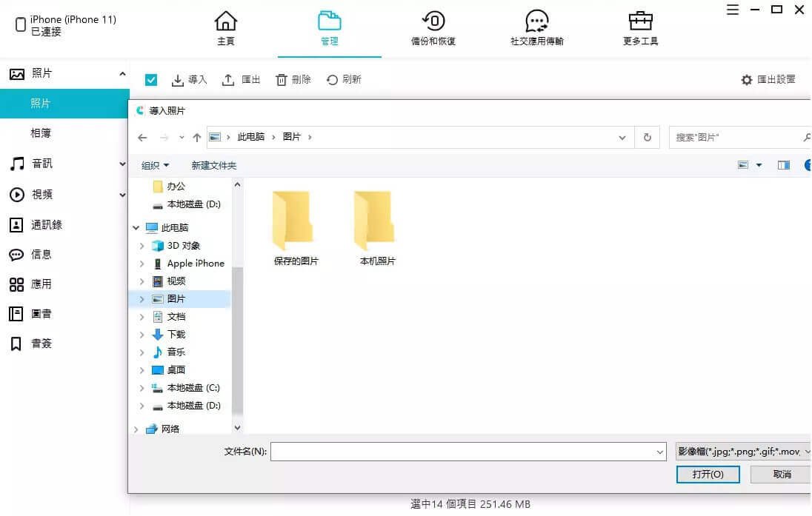Click the 取消 cancel button
This screenshot has height=516, width=812.
781,474
